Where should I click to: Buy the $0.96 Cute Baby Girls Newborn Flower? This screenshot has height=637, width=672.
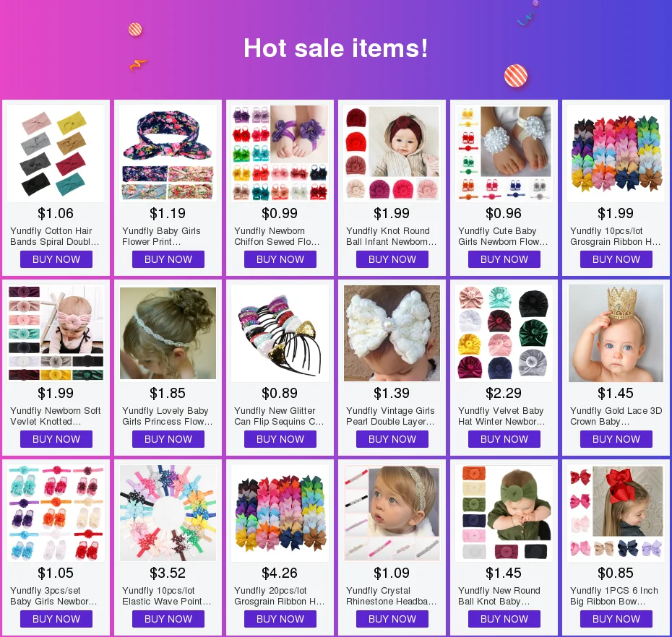click(504, 259)
